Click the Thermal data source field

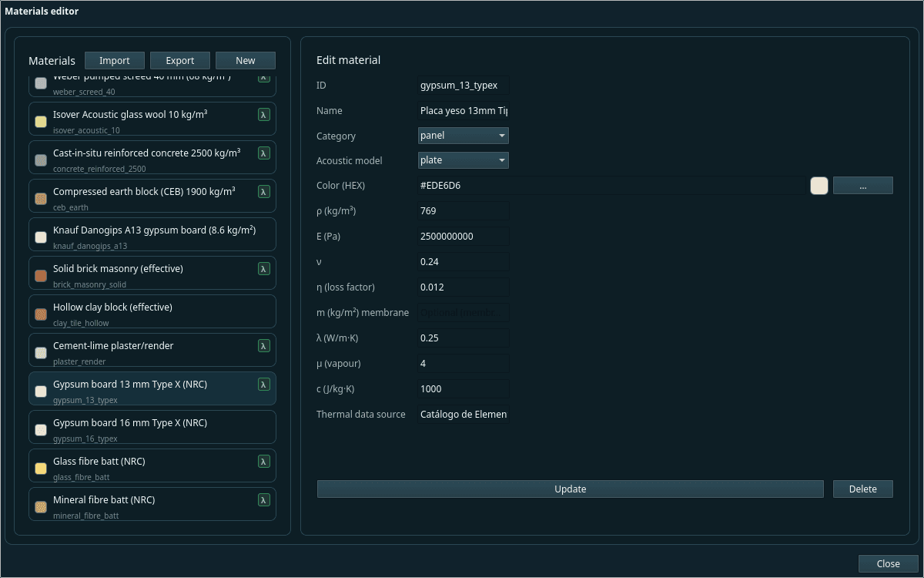464,415
